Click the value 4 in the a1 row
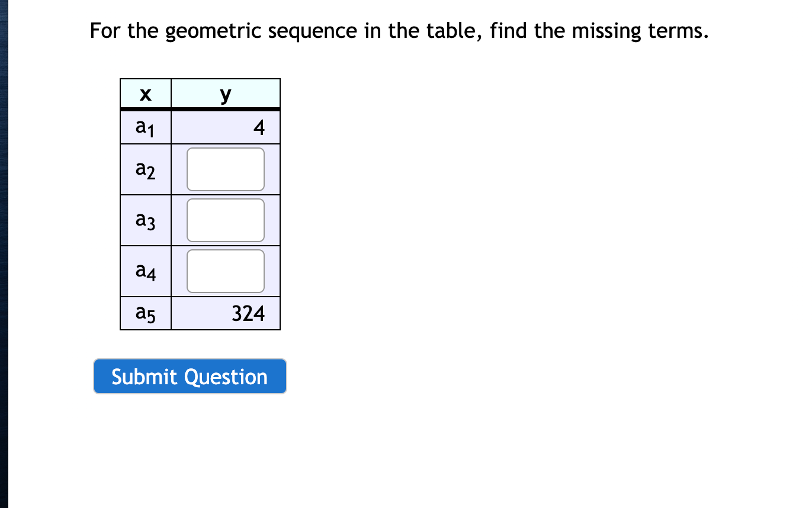812x508 pixels. [258, 127]
